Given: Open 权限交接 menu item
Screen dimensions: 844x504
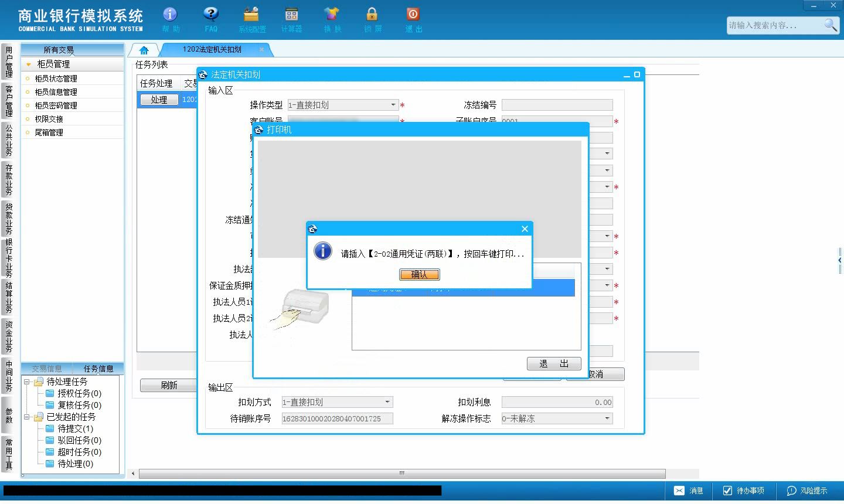Looking at the screenshot, I should point(73,119).
